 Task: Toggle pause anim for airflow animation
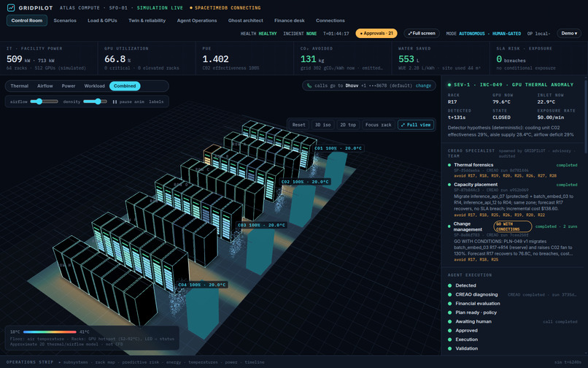128,101
